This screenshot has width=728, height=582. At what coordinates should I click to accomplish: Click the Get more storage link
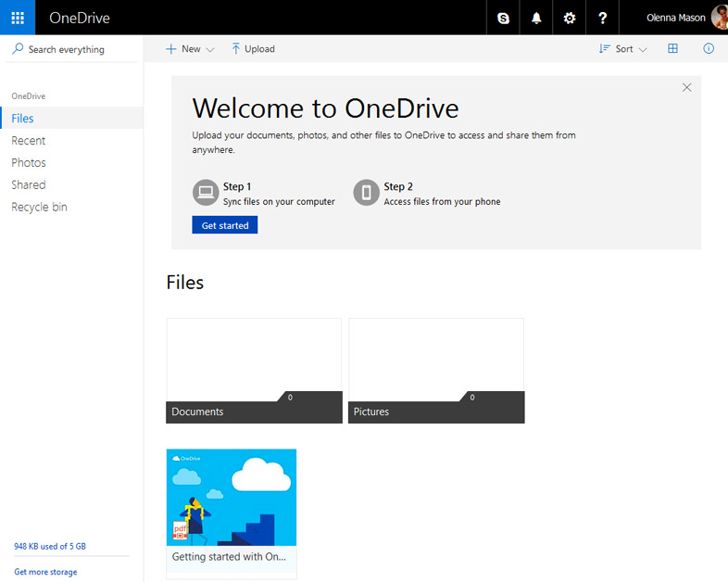tap(46, 572)
